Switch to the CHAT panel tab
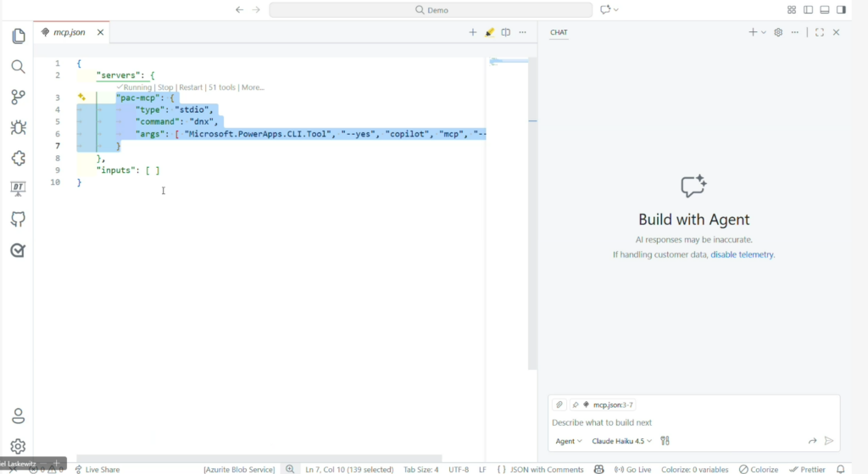The width and height of the screenshot is (868, 474). pos(559,32)
